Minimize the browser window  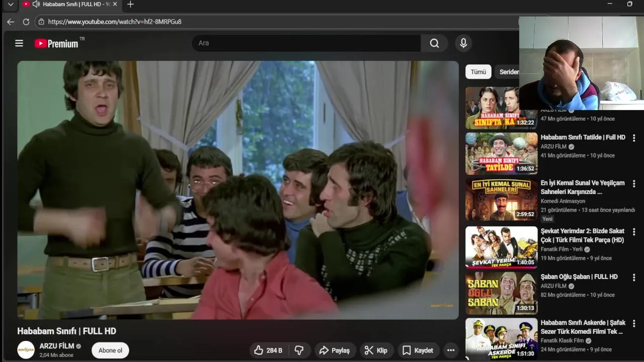[610, 4]
